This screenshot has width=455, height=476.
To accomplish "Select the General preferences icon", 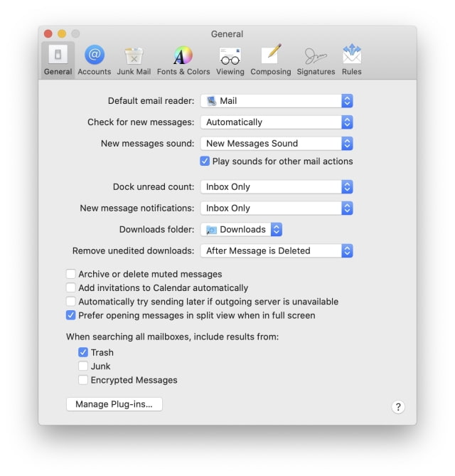I will tap(58, 60).
